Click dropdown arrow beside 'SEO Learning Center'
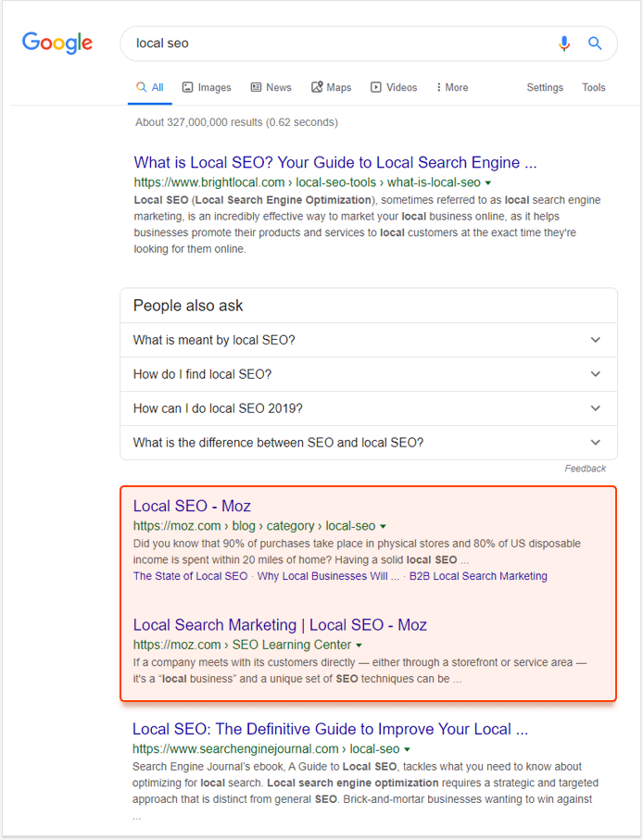Viewport: 643px width, 840px height. 359,646
